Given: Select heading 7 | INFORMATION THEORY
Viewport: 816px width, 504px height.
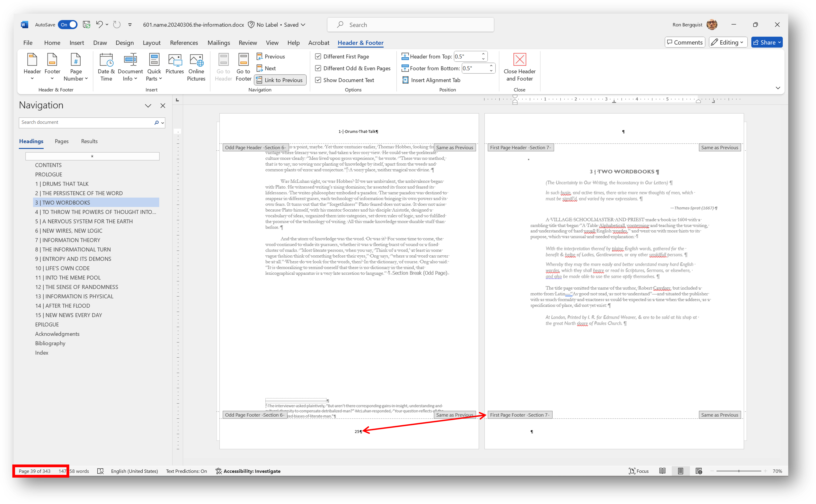Looking at the screenshot, I should (x=67, y=240).
